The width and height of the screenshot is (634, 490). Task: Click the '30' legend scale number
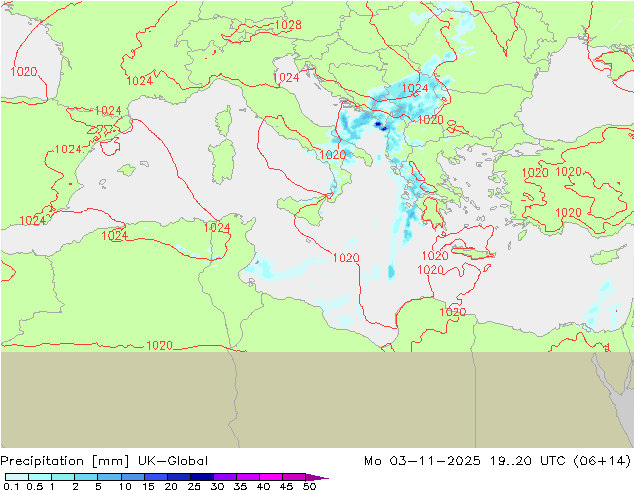click(217, 486)
